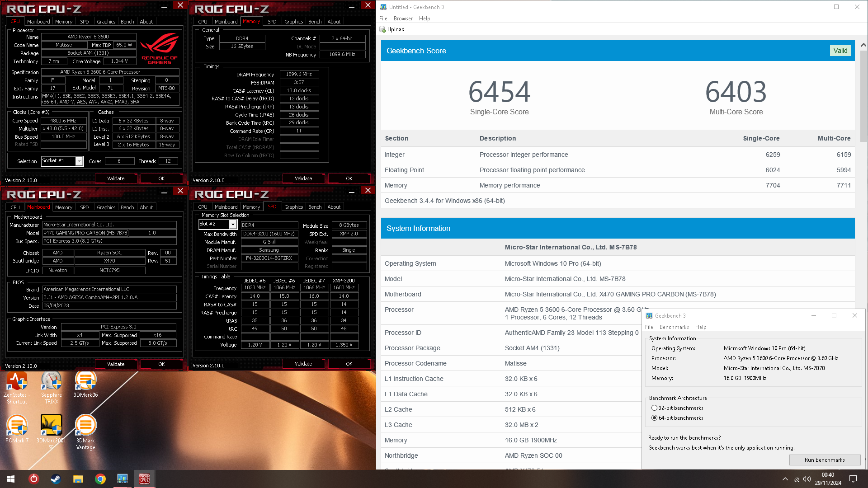Click BIOS Version field in Mainboard tab
This screenshot has height=488, width=868.
click(109, 297)
